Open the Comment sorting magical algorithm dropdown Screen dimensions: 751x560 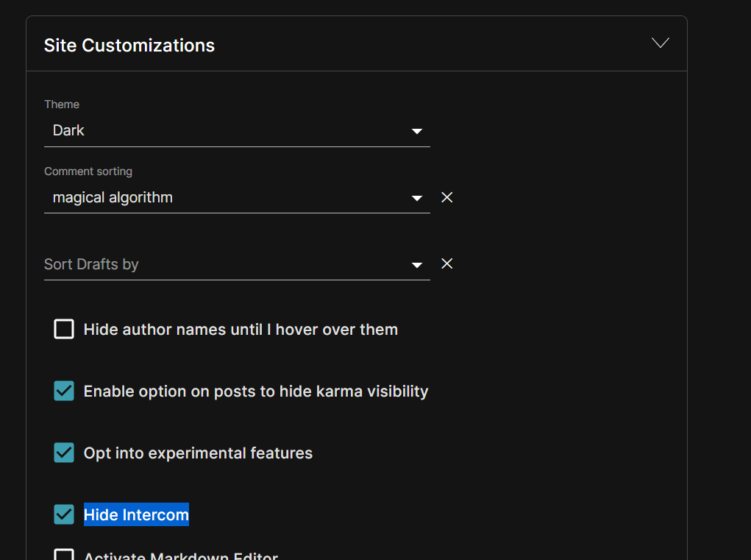click(x=228, y=198)
